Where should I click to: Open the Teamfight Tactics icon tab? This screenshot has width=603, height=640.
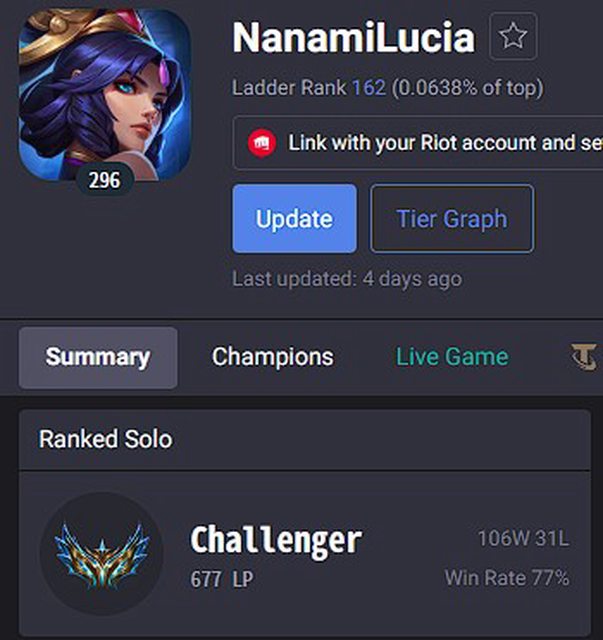pyautogui.click(x=584, y=357)
